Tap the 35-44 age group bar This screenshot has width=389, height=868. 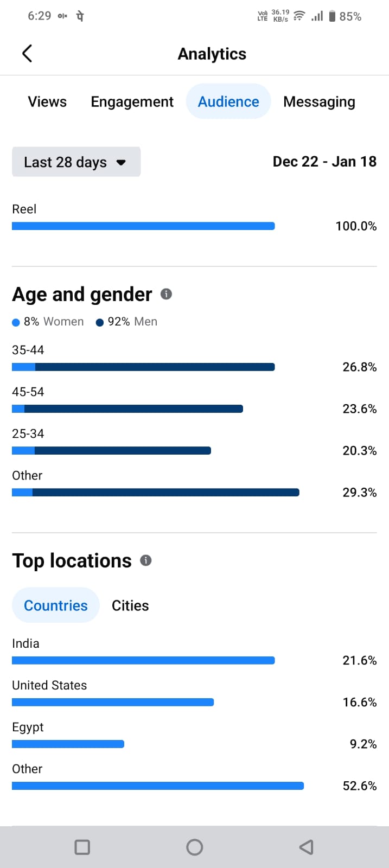[x=143, y=367]
